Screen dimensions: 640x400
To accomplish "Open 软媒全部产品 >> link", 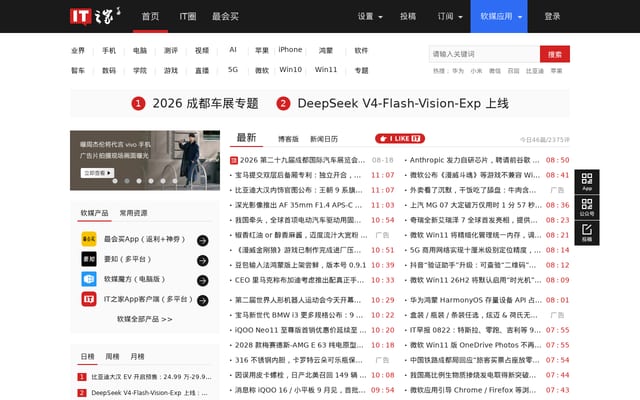I will click(x=145, y=319).
